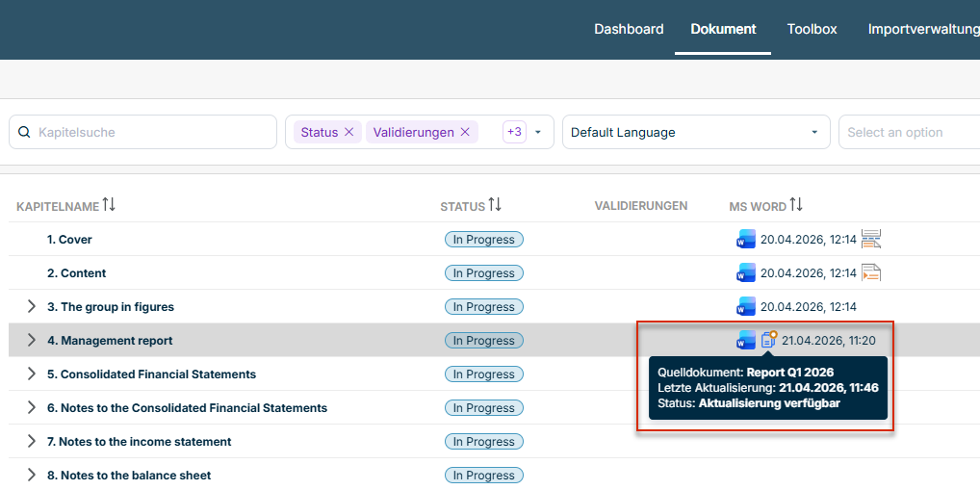Open the Default Language dropdown
Screen dimensions: 980x490
click(695, 133)
